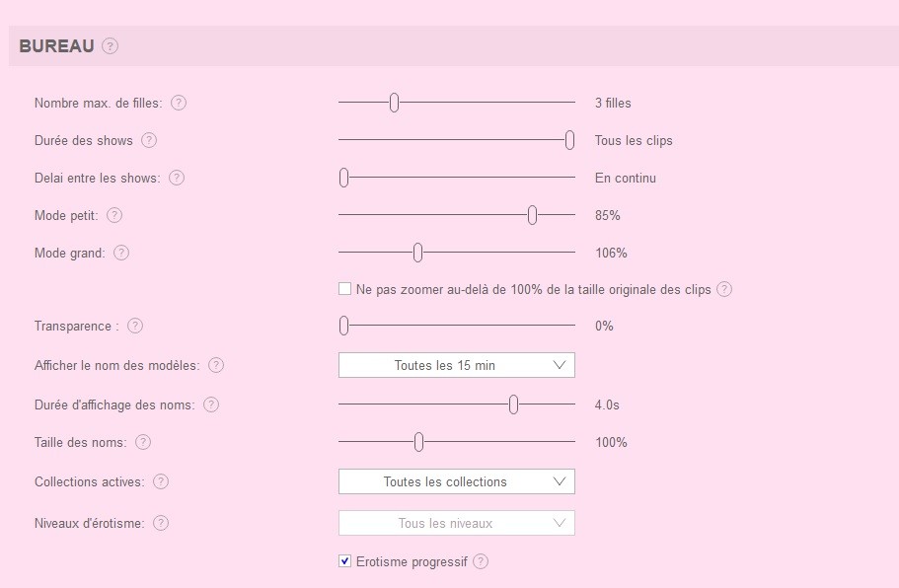Open the Tous les niveaux dropdown
This screenshot has width=899, height=588.
coord(456,523)
